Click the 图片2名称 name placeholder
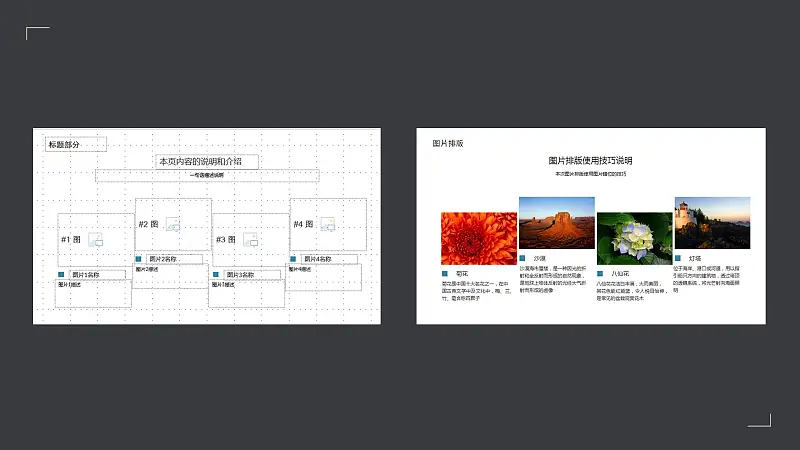The image size is (800, 450). pyautogui.click(x=174, y=259)
